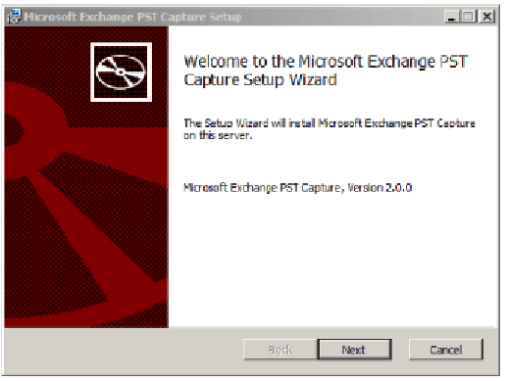508x381 pixels.
Task: Click 'The Setup Wizard will install' description text
Action: [329, 129]
